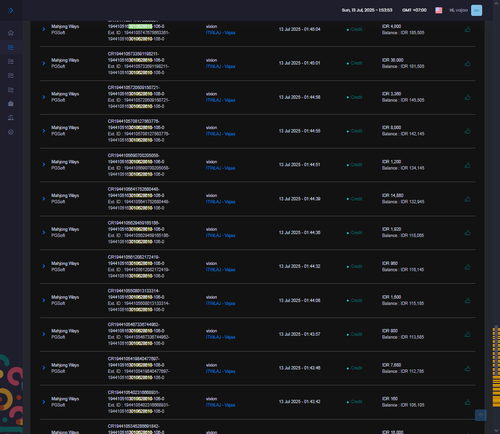
Task: Open the round gear icon in the sidebar
Action: tap(11, 132)
